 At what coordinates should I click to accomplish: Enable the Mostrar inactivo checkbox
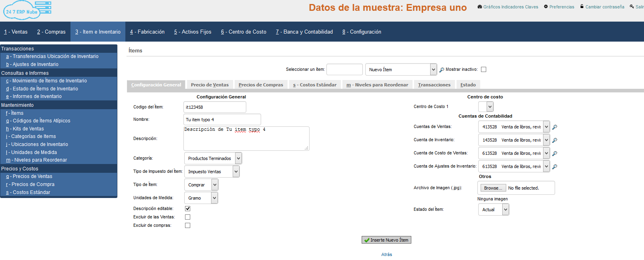tap(483, 70)
